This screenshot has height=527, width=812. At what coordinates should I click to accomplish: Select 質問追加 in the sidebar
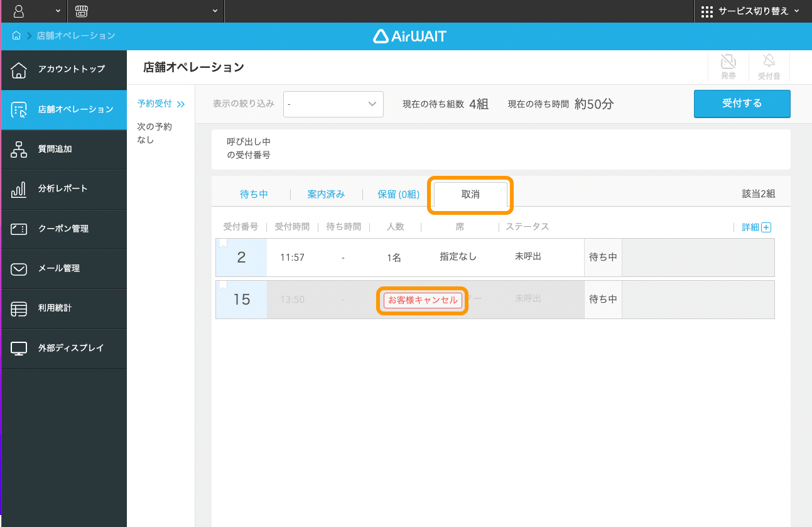click(62, 149)
